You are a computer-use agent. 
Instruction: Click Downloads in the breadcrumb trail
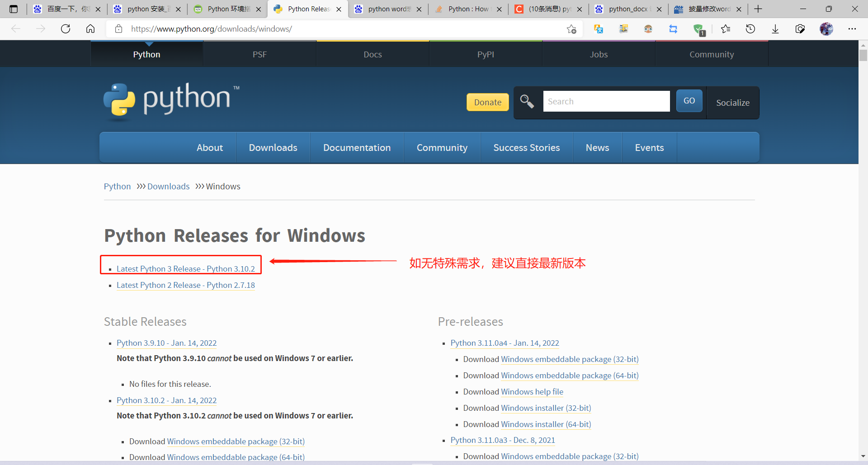coord(168,187)
